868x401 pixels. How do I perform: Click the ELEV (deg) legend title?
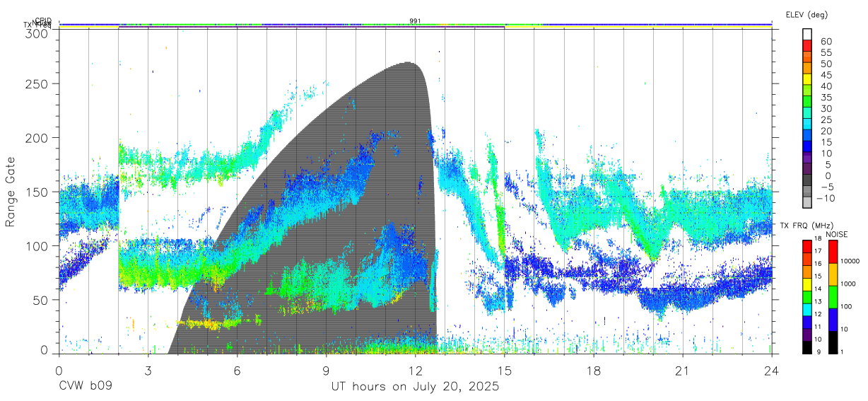807,14
